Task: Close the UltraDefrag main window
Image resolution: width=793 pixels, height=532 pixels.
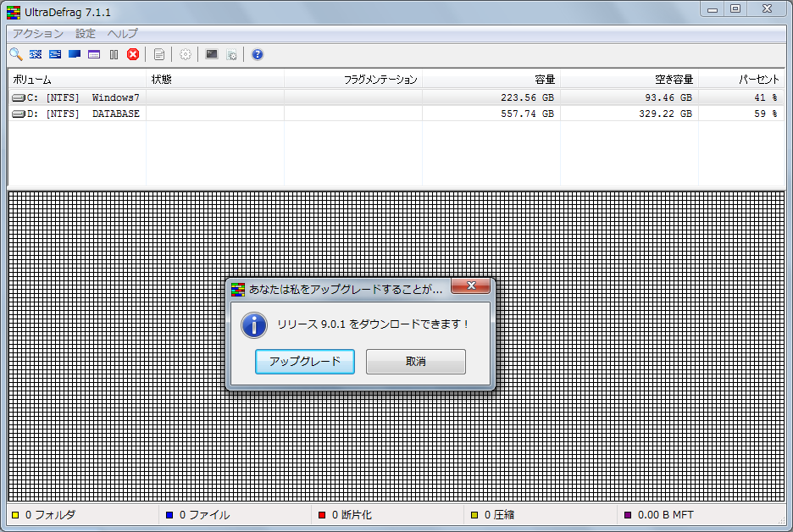Action: [768, 9]
